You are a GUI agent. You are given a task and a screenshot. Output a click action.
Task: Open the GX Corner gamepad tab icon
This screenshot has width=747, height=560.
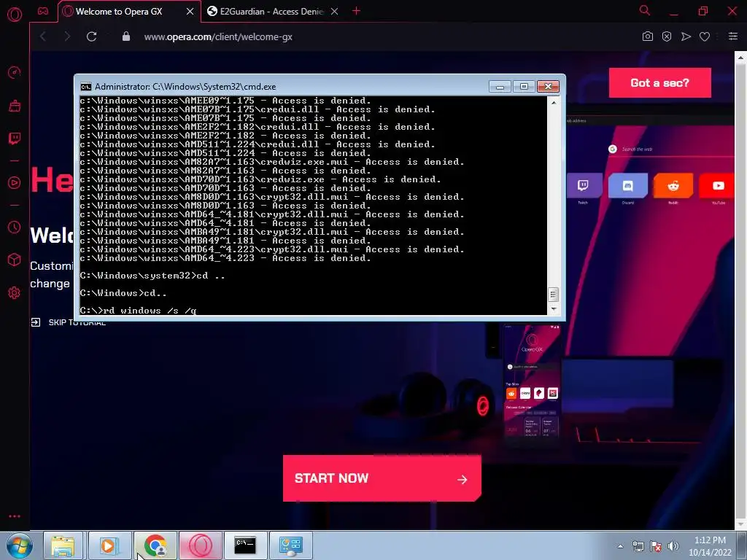click(43, 12)
